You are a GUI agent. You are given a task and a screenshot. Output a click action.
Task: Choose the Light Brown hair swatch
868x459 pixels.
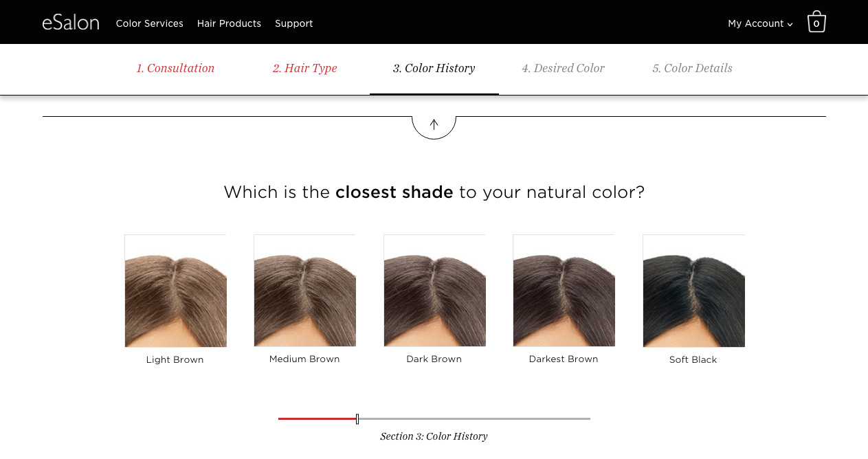tap(175, 291)
